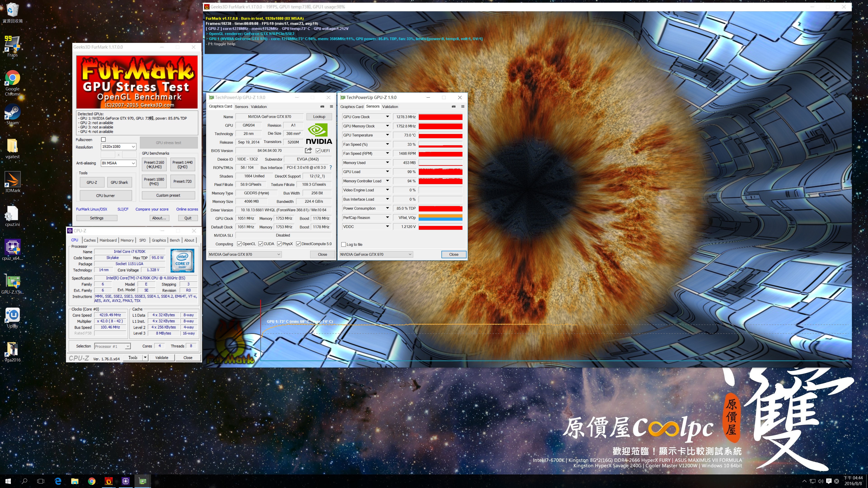Click the PerfCap Reason colored bar
The image size is (868, 488).
click(440, 218)
